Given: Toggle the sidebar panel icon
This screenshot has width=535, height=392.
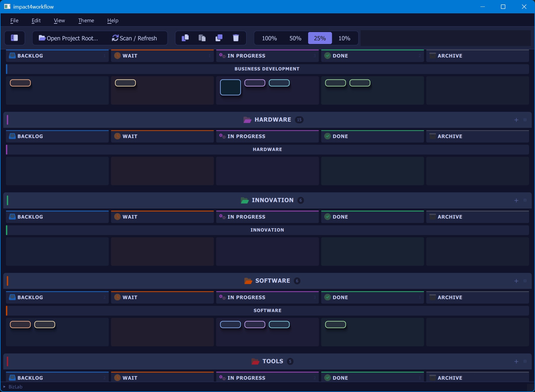Looking at the screenshot, I should pyautogui.click(x=14, y=38).
